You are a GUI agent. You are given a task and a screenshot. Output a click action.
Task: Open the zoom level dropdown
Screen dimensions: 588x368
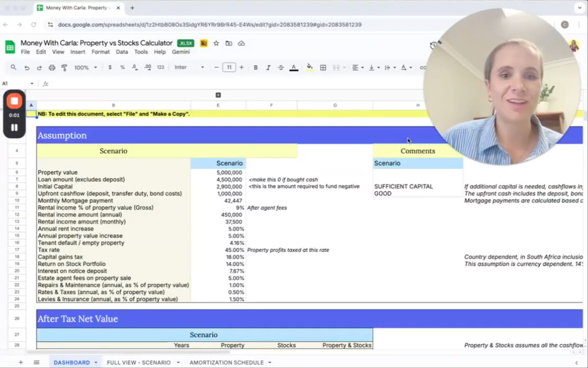click(x=86, y=68)
